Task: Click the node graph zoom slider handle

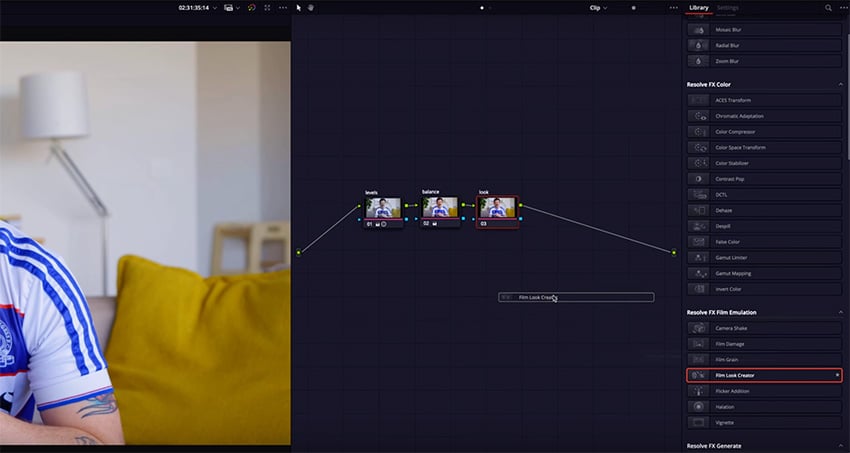Action: [633, 8]
